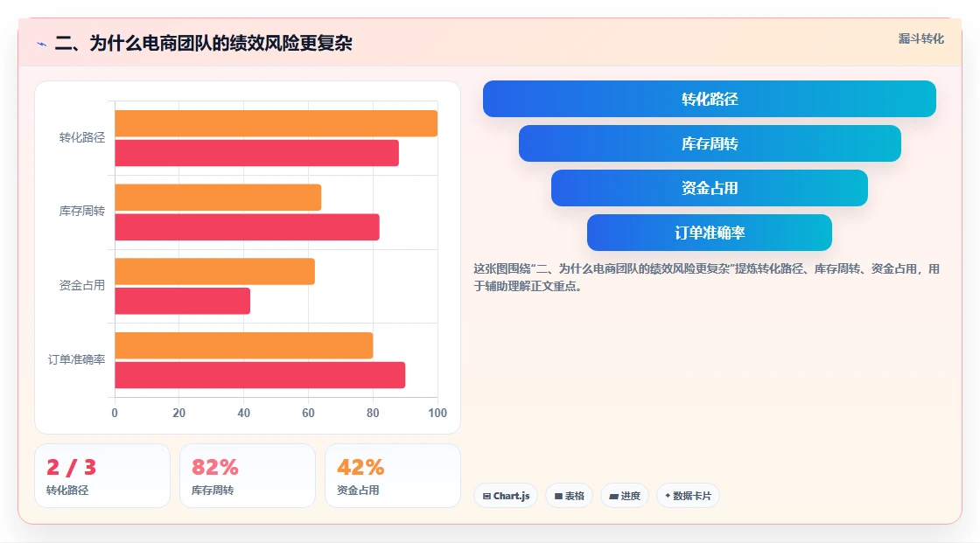This screenshot has height=543, width=980.
Task: Click the 82% value text
Action: pos(215,468)
